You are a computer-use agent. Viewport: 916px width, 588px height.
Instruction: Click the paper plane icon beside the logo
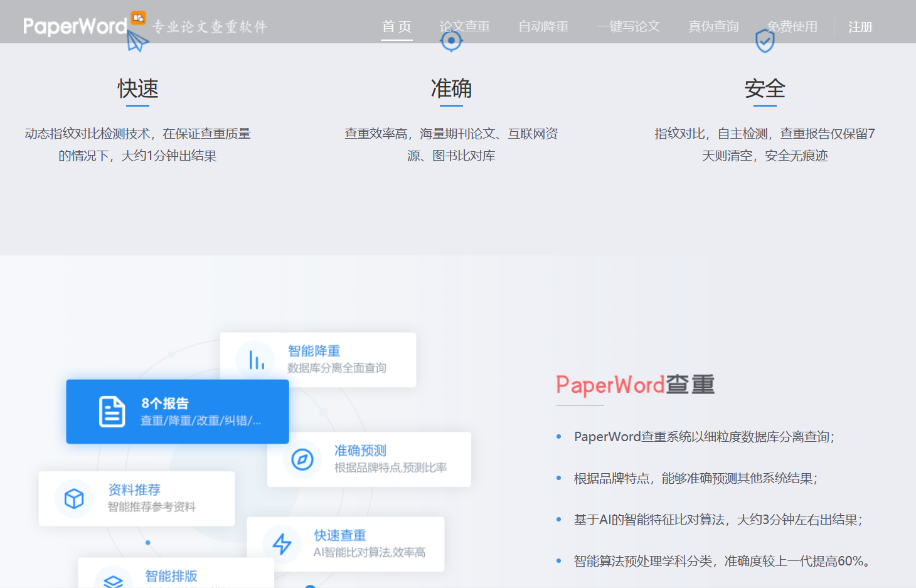pos(137,40)
